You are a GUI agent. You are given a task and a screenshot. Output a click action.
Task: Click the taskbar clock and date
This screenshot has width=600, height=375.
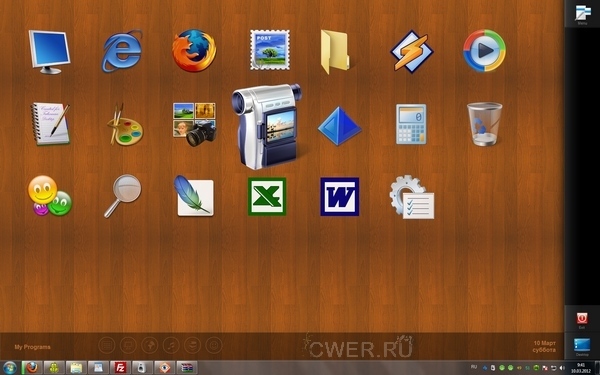tap(581, 368)
